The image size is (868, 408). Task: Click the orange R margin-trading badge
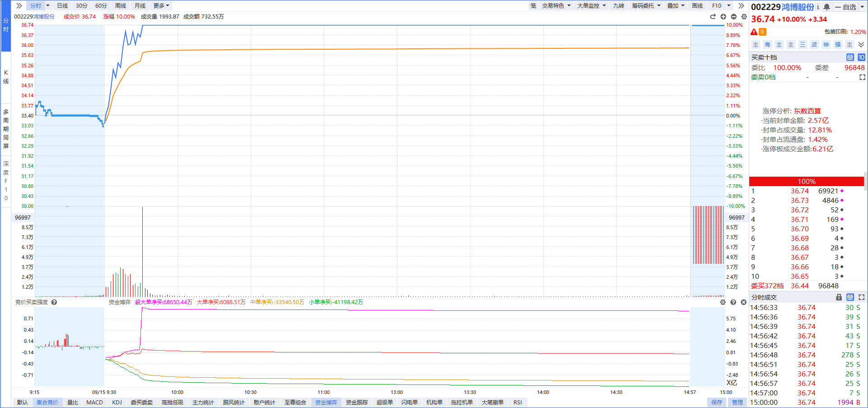point(762,32)
